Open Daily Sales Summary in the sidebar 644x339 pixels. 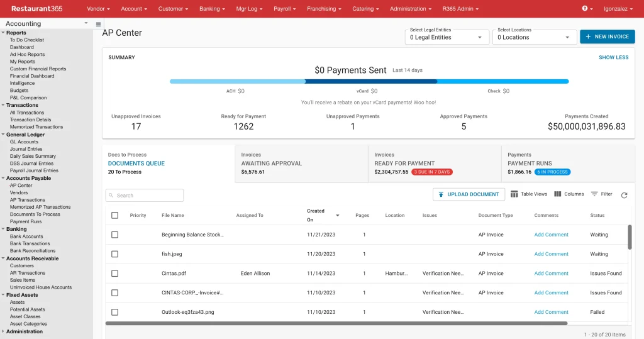[33, 156]
